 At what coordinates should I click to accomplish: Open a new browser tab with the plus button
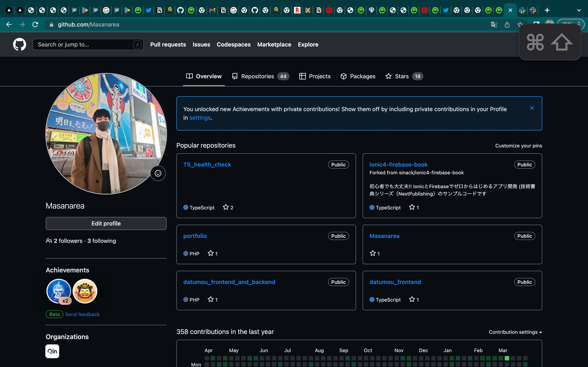547,10
